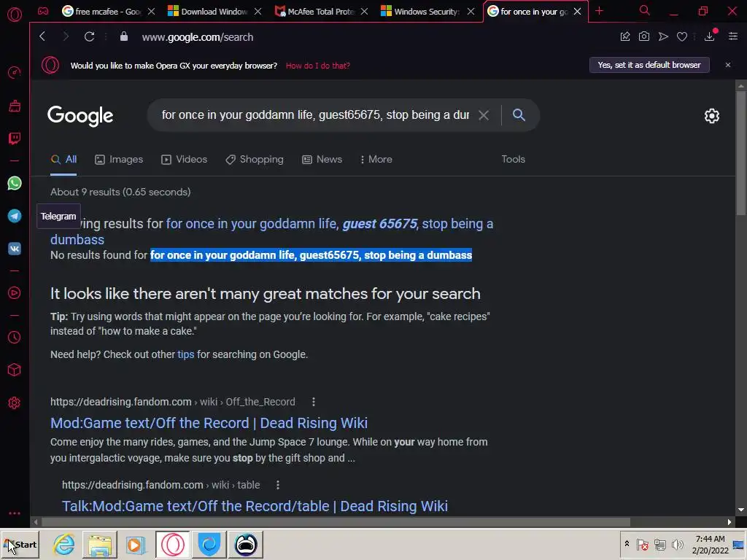Click the vertical scrollbar thumb
The image size is (747, 560).
click(741, 153)
